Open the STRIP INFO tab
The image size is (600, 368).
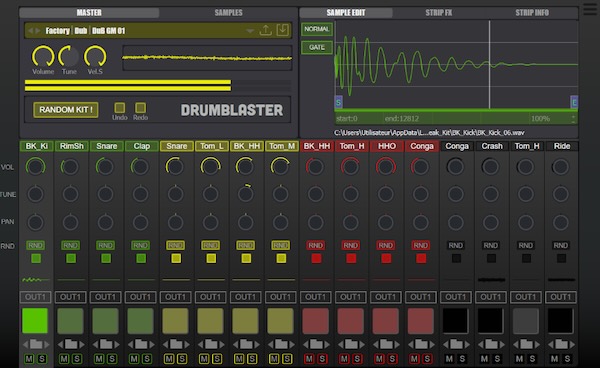tap(532, 13)
